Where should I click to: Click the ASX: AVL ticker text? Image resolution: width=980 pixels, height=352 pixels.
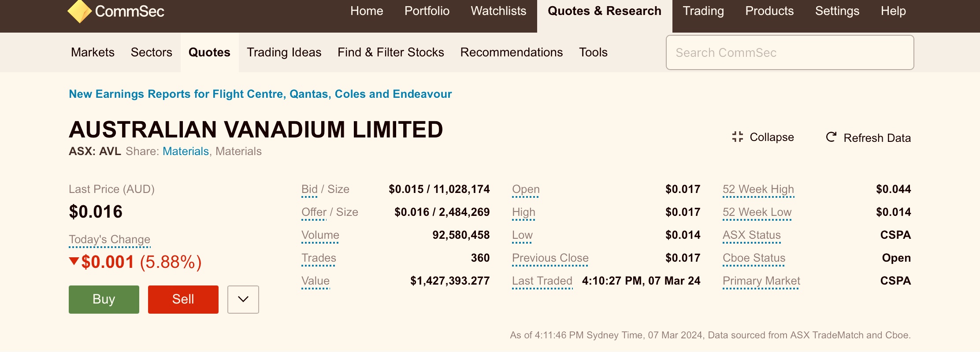pos(95,151)
